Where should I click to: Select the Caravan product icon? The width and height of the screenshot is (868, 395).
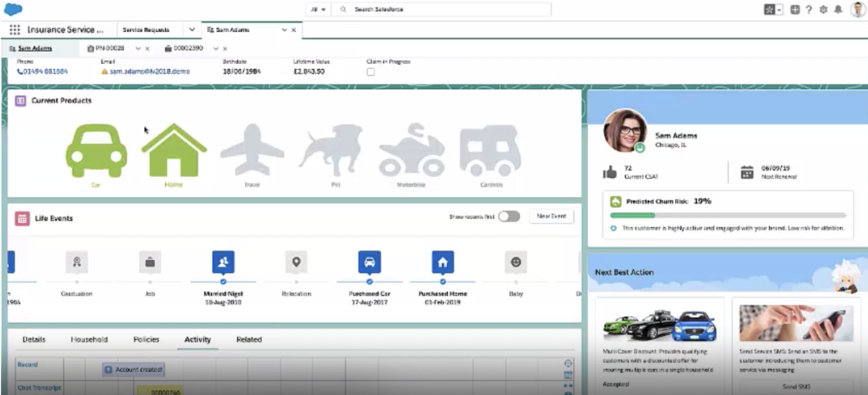[491, 151]
